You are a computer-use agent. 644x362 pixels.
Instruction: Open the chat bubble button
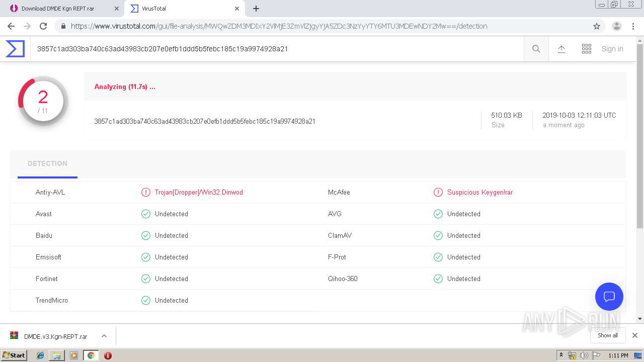pos(609,297)
